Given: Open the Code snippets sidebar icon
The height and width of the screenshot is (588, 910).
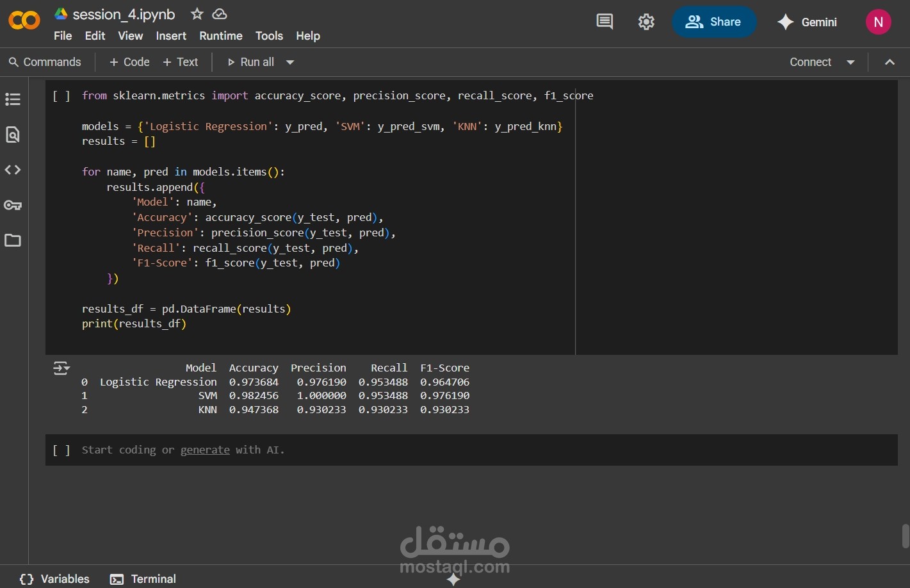Looking at the screenshot, I should [13, 170].
